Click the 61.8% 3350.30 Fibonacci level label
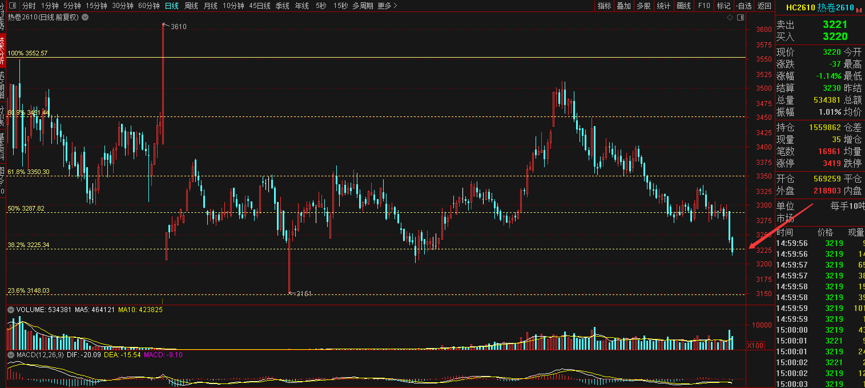The width and height of the screenshot is (865, 388). [29, 172]
